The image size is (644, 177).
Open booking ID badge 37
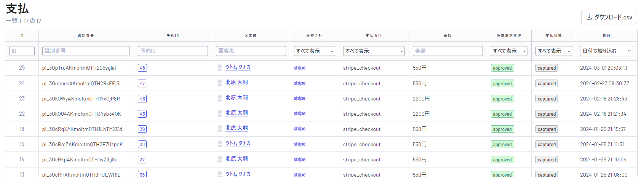click(x=142, y=159)
